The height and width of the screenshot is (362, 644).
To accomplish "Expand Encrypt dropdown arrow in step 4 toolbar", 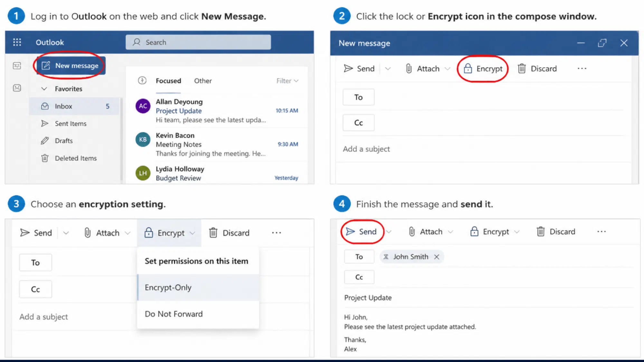I will (516, 232).
